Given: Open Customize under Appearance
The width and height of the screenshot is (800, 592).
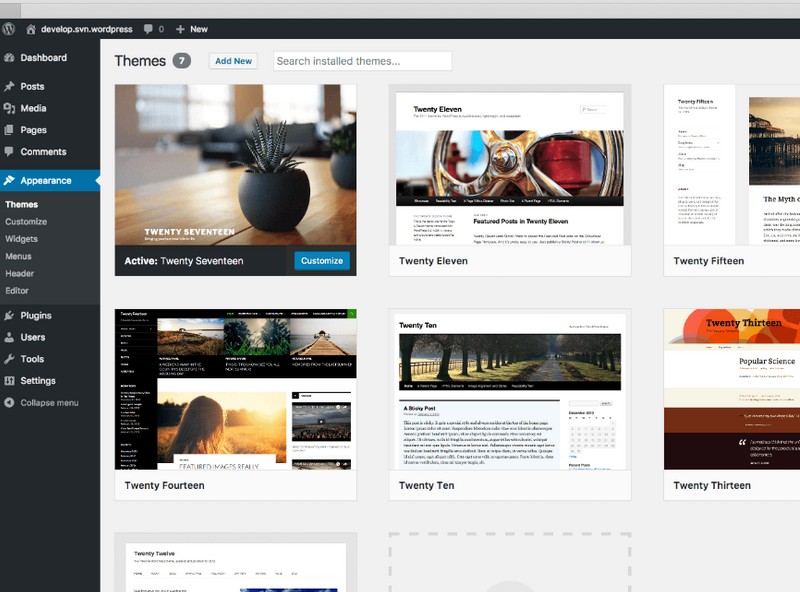Looking at the screenshot, I should (26, 221).
